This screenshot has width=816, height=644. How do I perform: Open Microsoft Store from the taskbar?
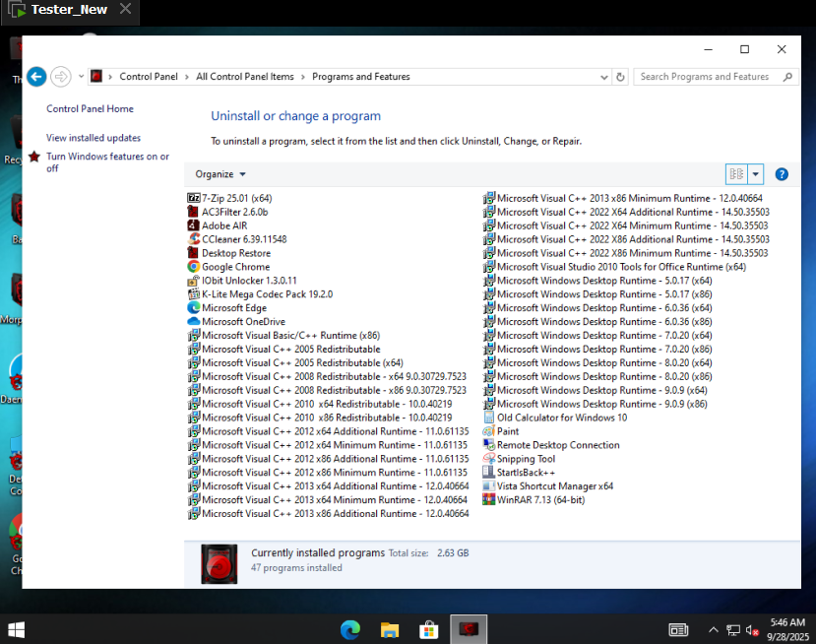429,630
